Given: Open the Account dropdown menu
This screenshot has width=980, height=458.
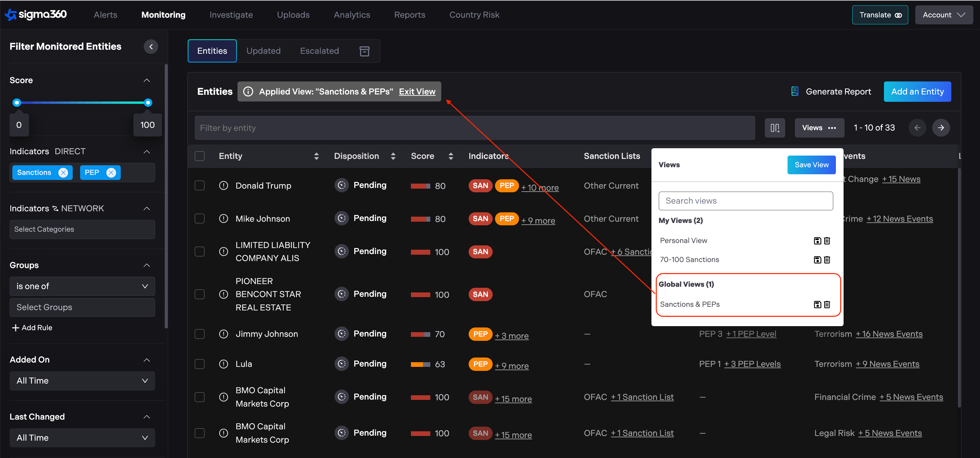Looking at the screenshot, I should point(944,15).
